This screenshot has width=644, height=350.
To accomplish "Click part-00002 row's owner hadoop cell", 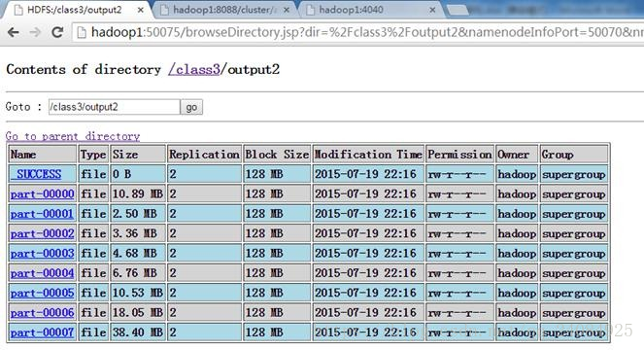I will pos(517,233).
